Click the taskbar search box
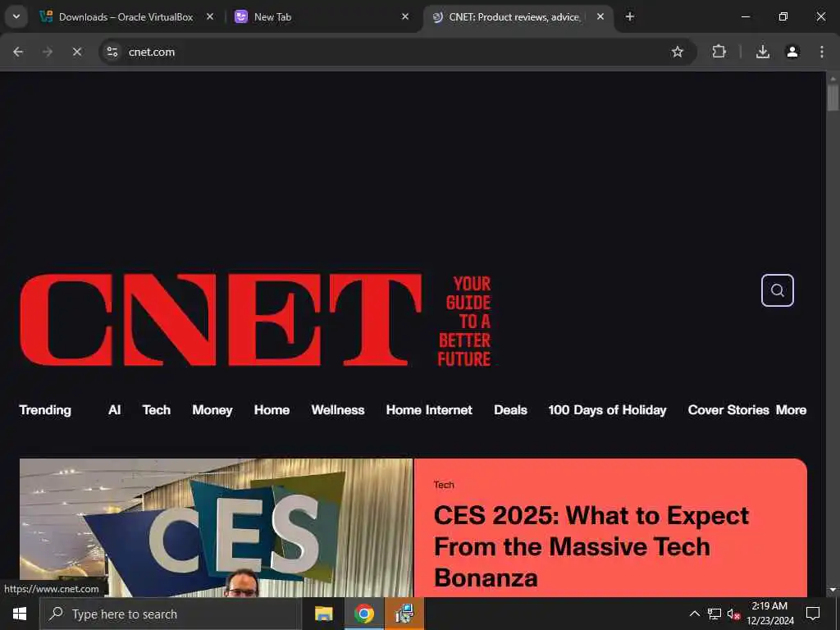Viewport: 840px width, 630px height. click(x=171, y=614)
